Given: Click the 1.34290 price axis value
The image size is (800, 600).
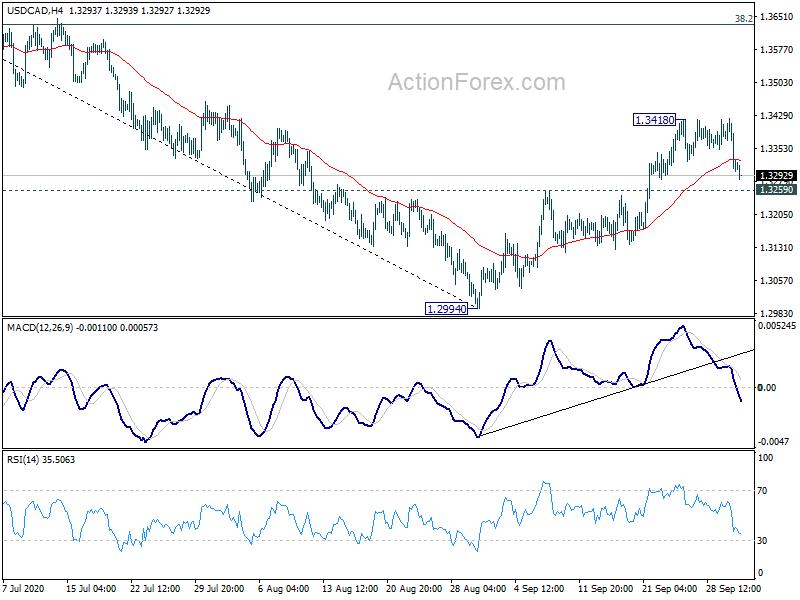Looking at the screenshot, I should 777,116.
